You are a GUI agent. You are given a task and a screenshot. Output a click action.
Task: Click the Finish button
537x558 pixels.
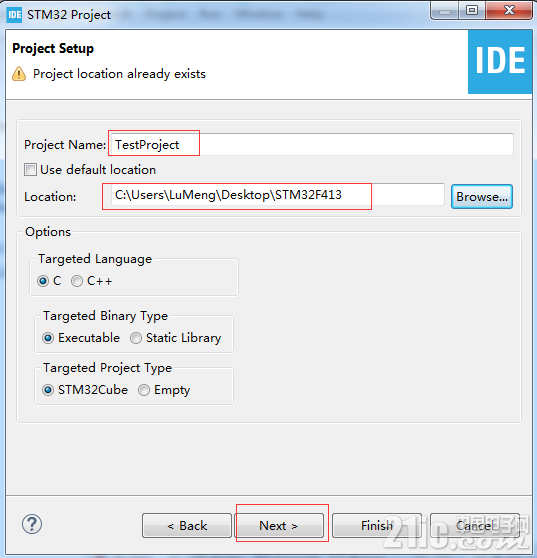tap(377, 525)
